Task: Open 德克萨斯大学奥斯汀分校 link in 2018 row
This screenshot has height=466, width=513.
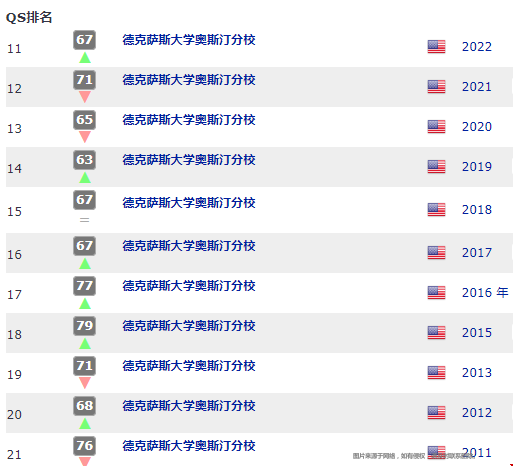Action: [189, 203]
